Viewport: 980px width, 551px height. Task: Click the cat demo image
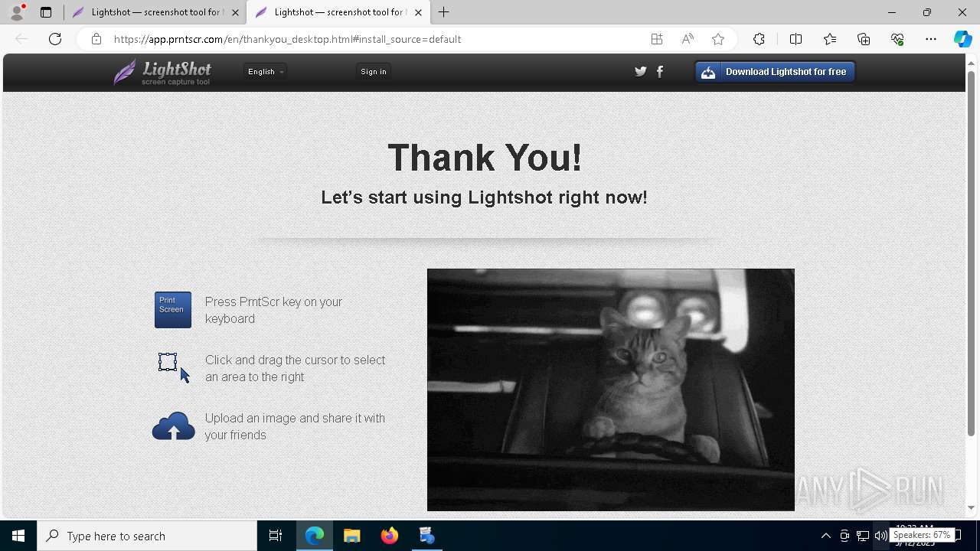click(611, 390)
